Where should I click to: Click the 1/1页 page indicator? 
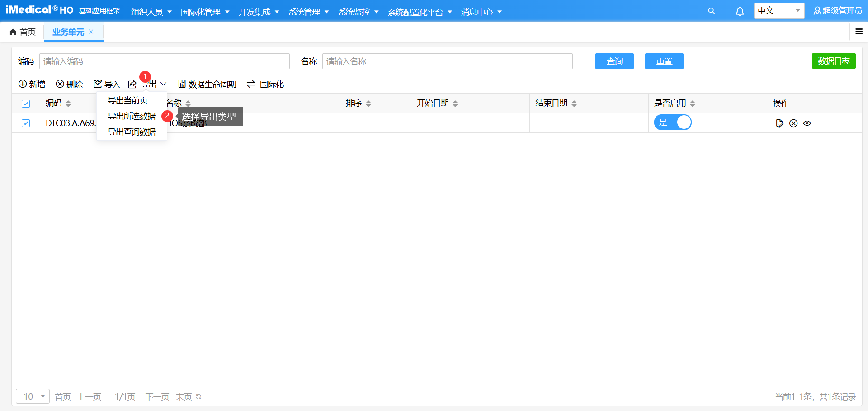pyautogui.click(x=125, y=397)
